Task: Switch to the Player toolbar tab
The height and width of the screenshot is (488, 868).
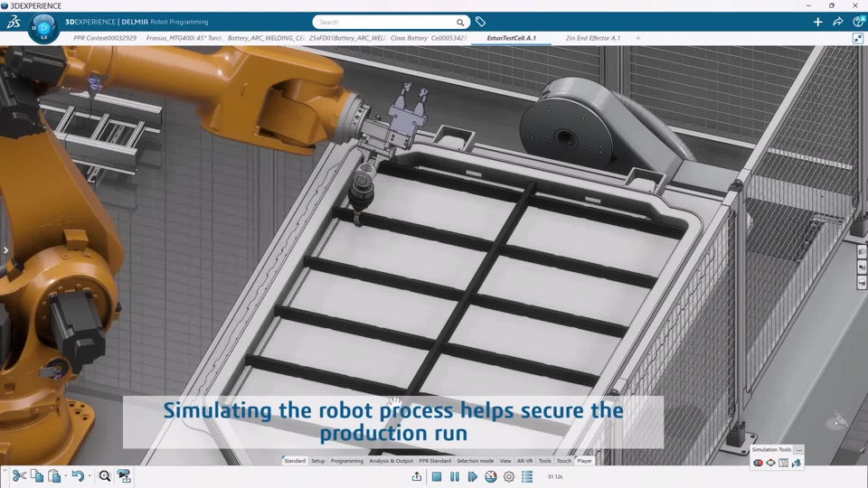Action: (x=584, y=461)
